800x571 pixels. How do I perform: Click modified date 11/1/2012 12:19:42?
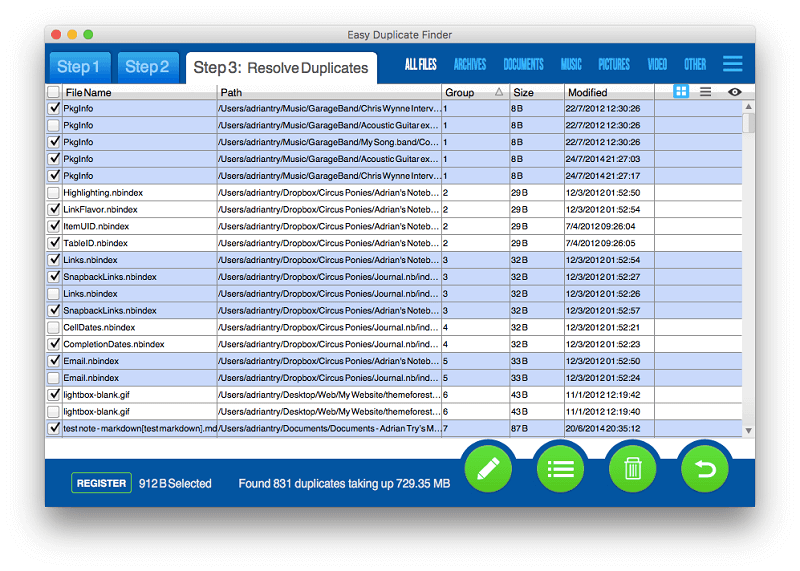pos(603,395)
